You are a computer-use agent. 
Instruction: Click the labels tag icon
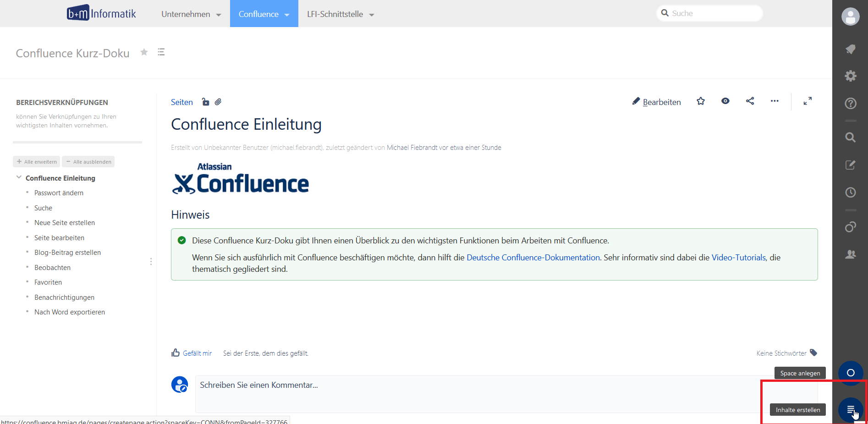(x=813, y=352)
